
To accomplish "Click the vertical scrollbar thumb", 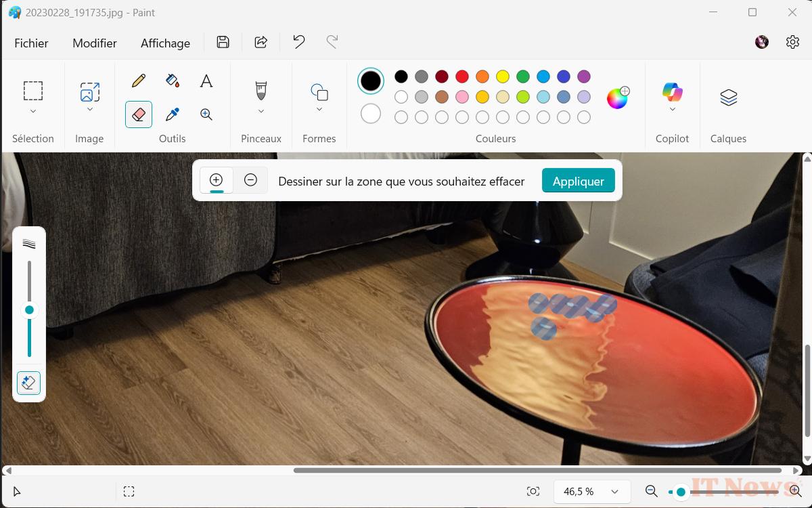I will pos(806,391).
